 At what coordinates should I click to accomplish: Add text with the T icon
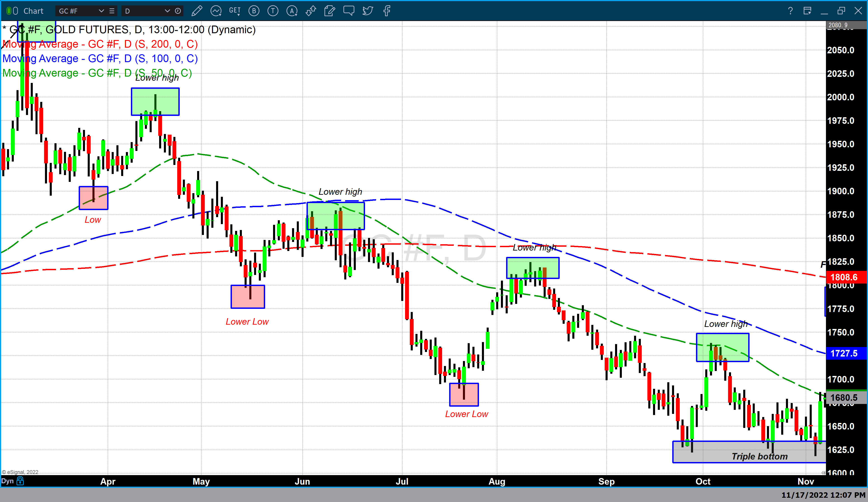273,11
